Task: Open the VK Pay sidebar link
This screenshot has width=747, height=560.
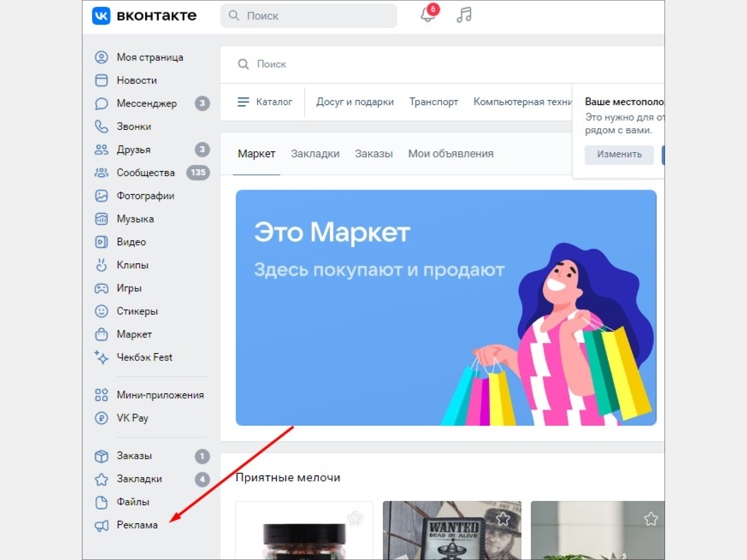Action: pyautogui.click(x=132, y=418)
